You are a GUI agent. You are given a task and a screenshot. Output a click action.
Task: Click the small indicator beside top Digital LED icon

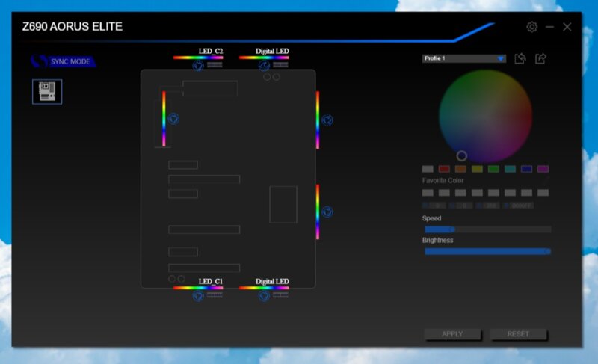pyautogui.click(x=281, y=65)
